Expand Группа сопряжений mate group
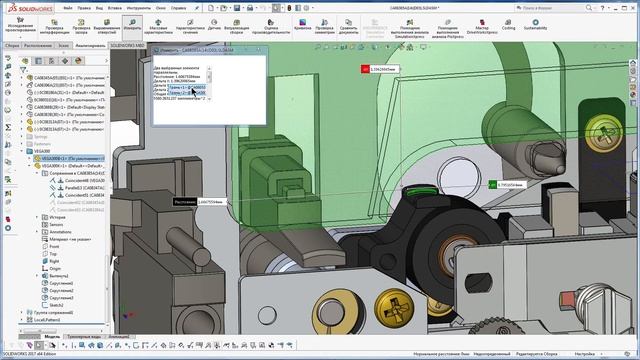 coord(22,313)
